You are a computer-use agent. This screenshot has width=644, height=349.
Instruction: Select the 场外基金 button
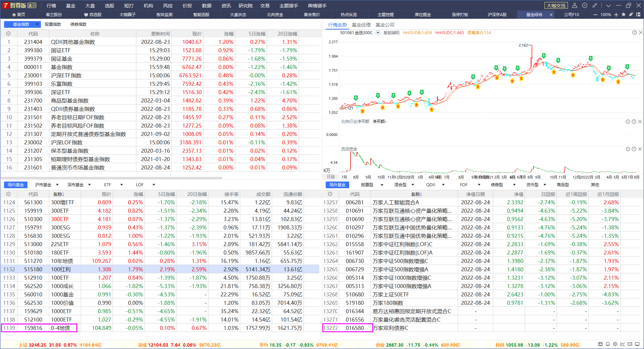(x=337, y=185)
